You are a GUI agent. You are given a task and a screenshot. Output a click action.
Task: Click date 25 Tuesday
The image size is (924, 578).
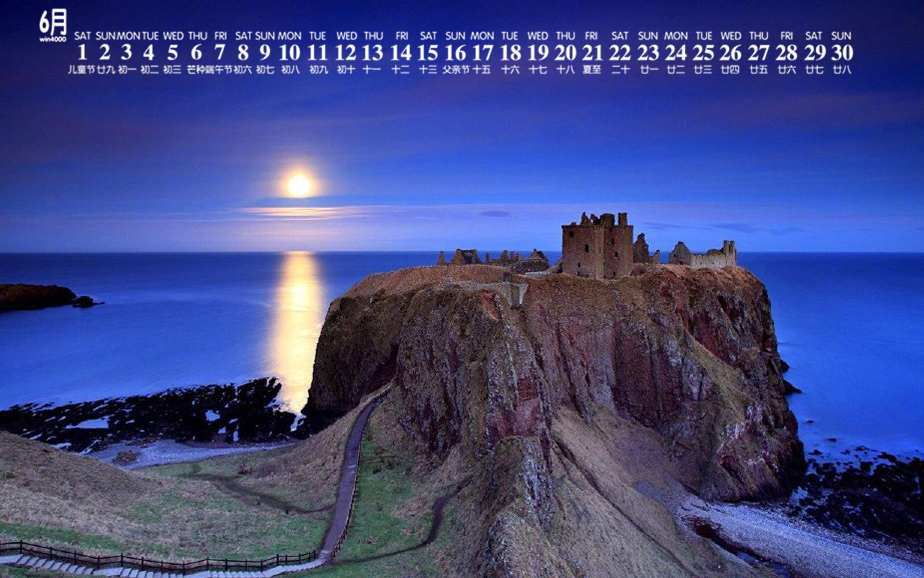coord(703,52)
